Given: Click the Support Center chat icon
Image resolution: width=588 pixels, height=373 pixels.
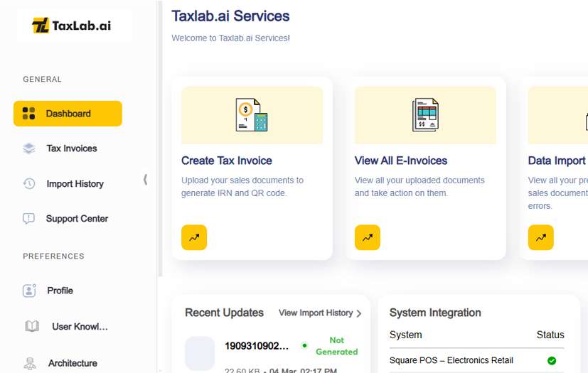Looking at the screenshot, I should 29,219.
